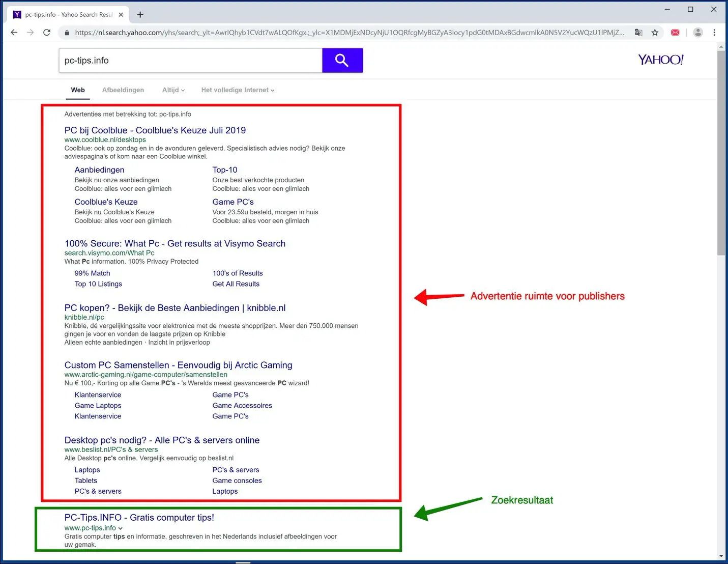
Task: Open the translate page icon
Action: pyautogui.click(x=638, y=33)
